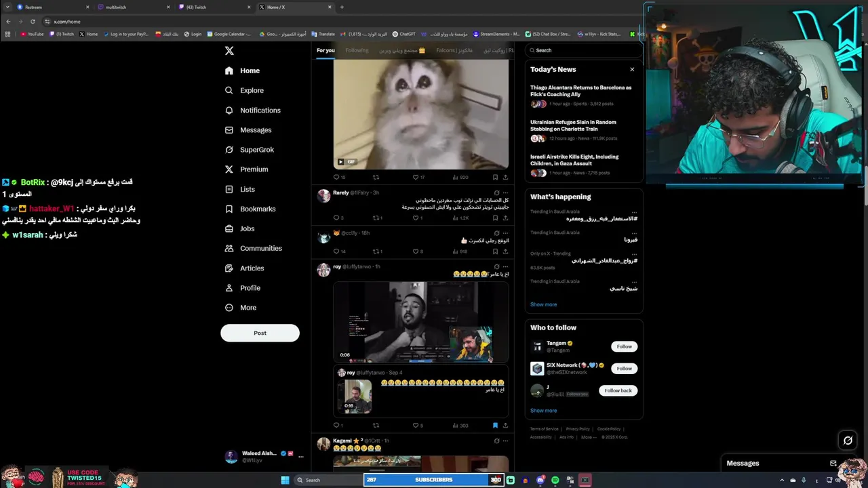Click the white Post button
The image size is (868, 488).
point(260,333)
